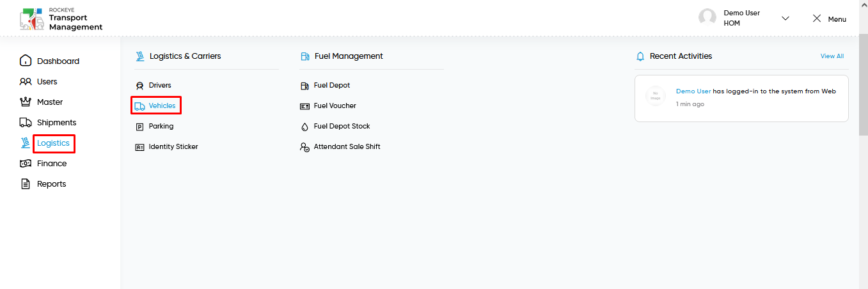The height and width of the screenshot is (289, 868).
Task: Open Attendant Sale Shift page
Action: tap(347, 146)
